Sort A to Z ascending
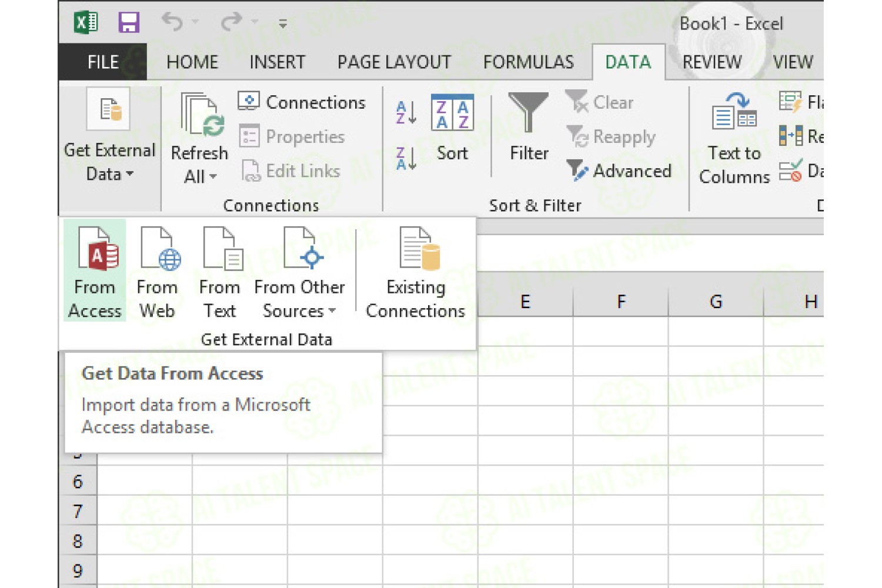 click(406, 112)
